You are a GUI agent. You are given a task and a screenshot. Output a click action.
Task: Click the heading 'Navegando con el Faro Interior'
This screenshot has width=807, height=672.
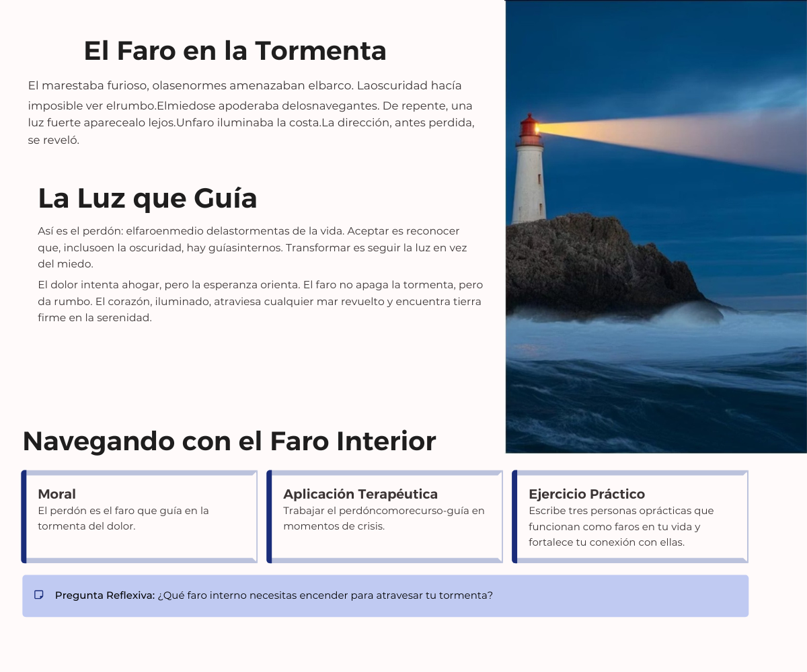(229, 441)
